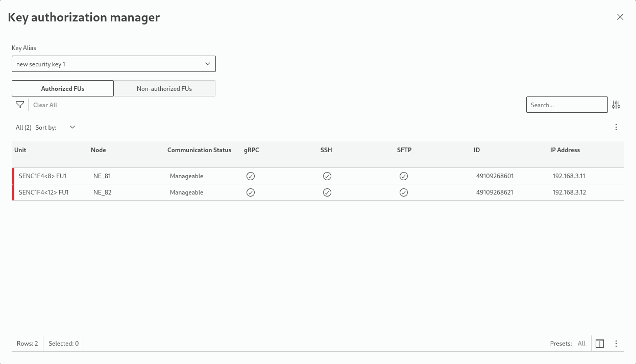Open the footer three-dot options menu
This screenshot has height=364, width=636.
[616, 344]
